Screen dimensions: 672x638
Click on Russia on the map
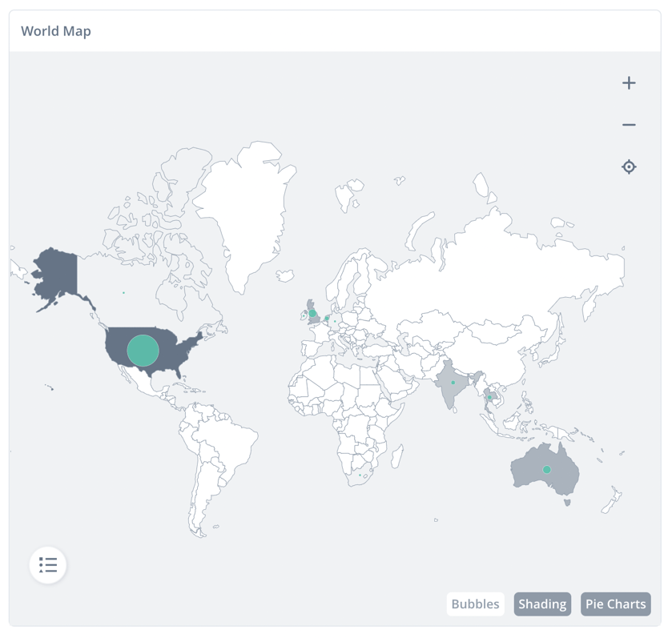[x=497, y=272]
